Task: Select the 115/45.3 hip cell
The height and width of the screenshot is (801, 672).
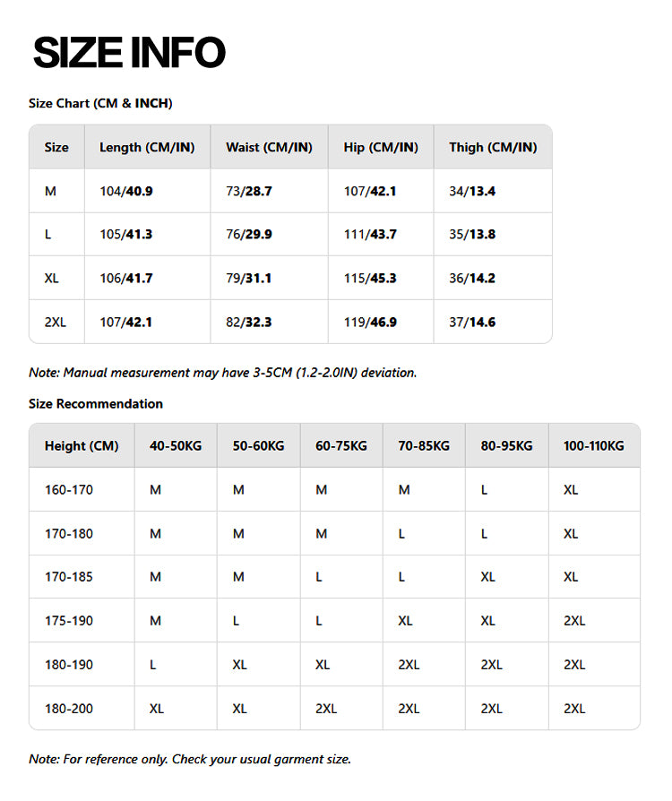Action: click(370, 279)
